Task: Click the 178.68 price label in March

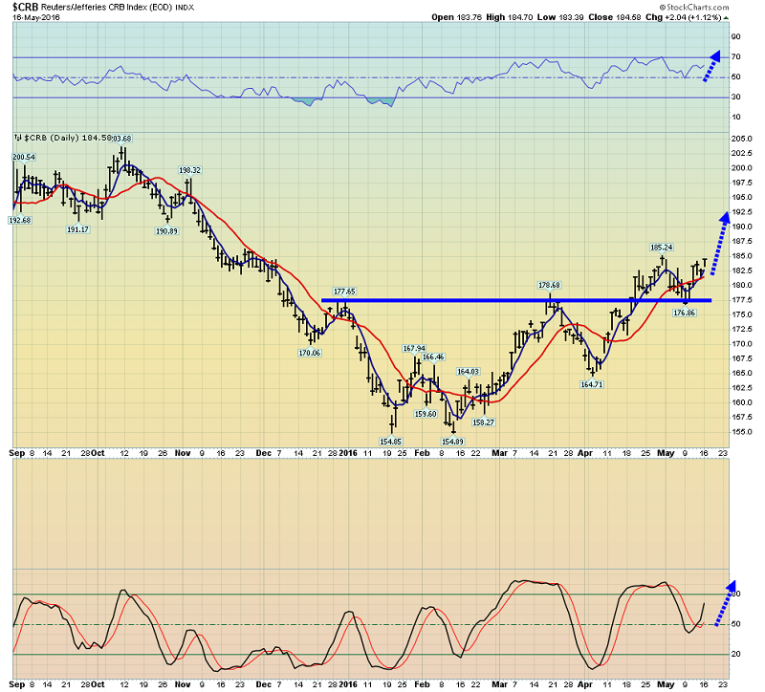Action: (x=550, y=284)
